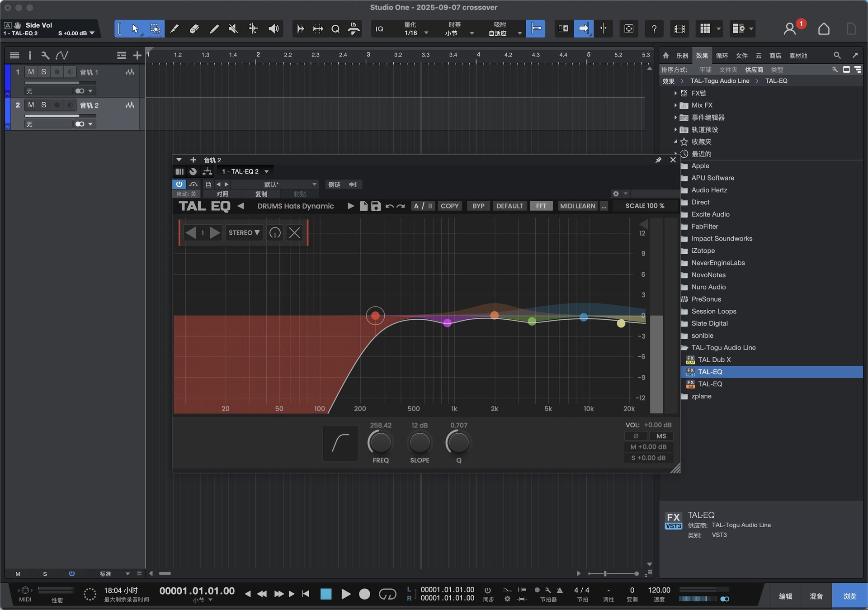Toggle loop playback in transport
Image resolution: width=868 pixels, height=610 pixels.
[x=387, y=594]
